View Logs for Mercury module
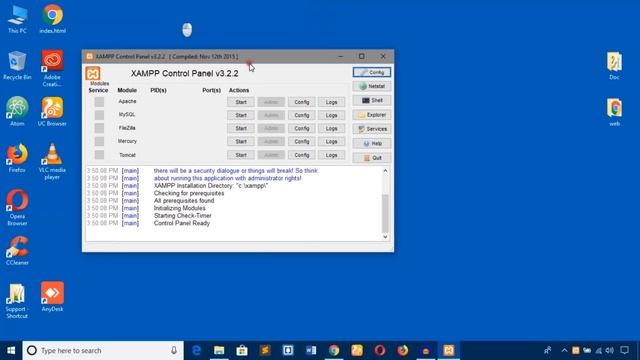Image resolution: width=640 pixels, height=360 pixels. 331,141
